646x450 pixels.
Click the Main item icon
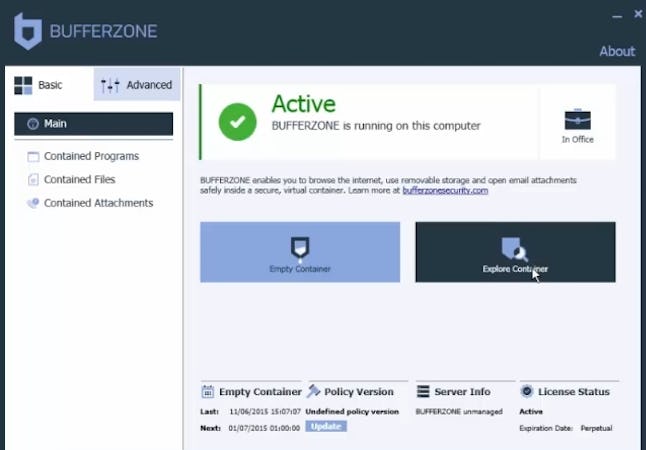pyautogui.click(x=33, y=124)
